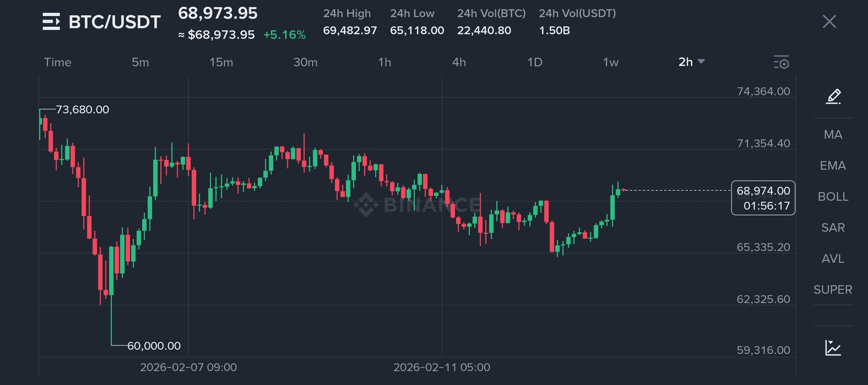The height and width of the screenshot is (385, 868).
Task: Toggle the MA indicator
Action: 833,134
